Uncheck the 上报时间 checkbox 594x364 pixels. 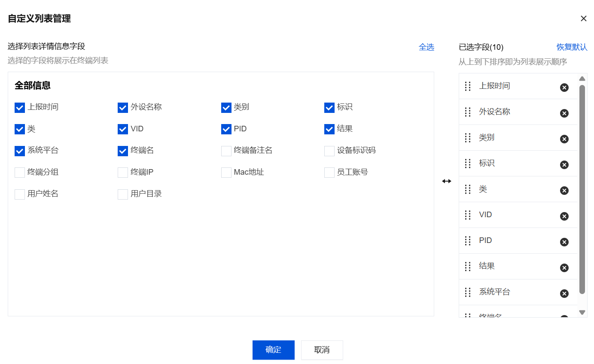tap(20, 108)
